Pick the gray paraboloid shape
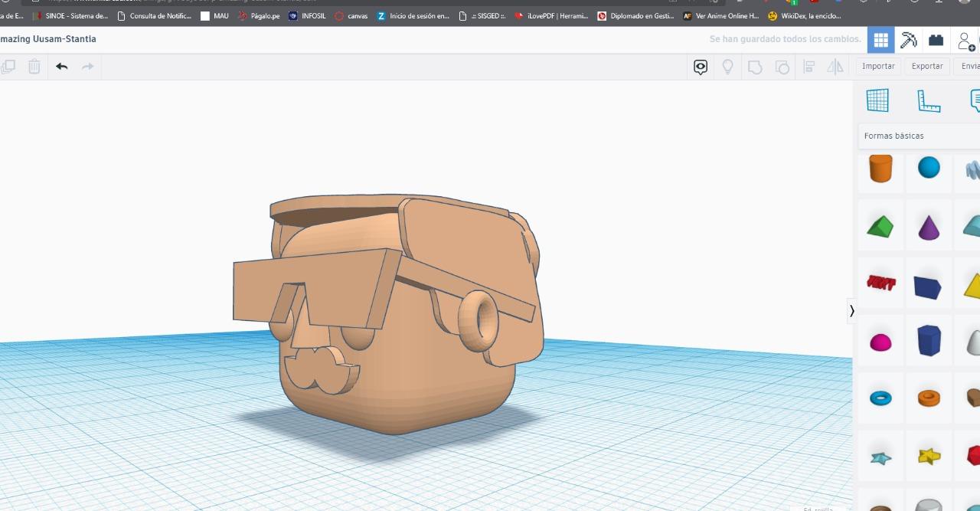 [973, 342]
